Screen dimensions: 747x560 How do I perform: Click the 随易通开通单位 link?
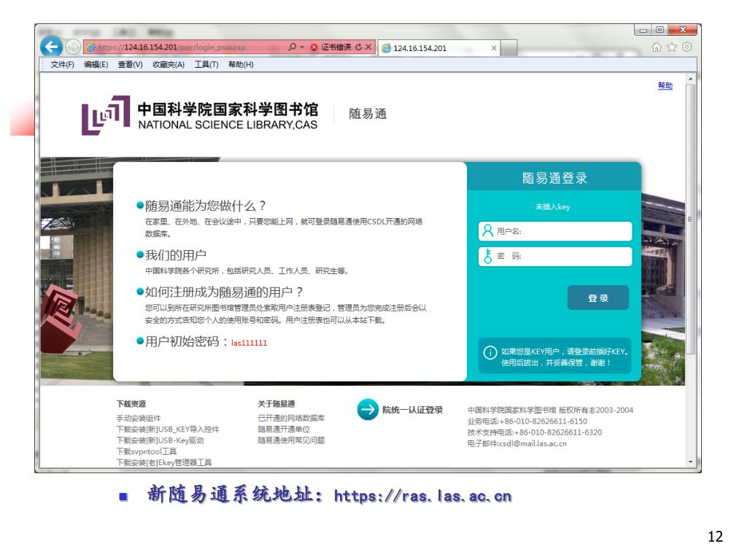click(284, 429)
